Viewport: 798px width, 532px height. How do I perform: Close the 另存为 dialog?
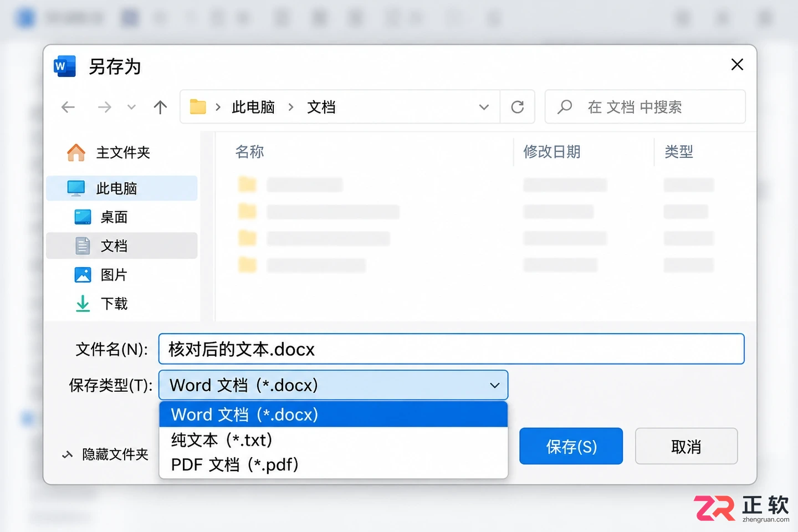click(737, 65)
